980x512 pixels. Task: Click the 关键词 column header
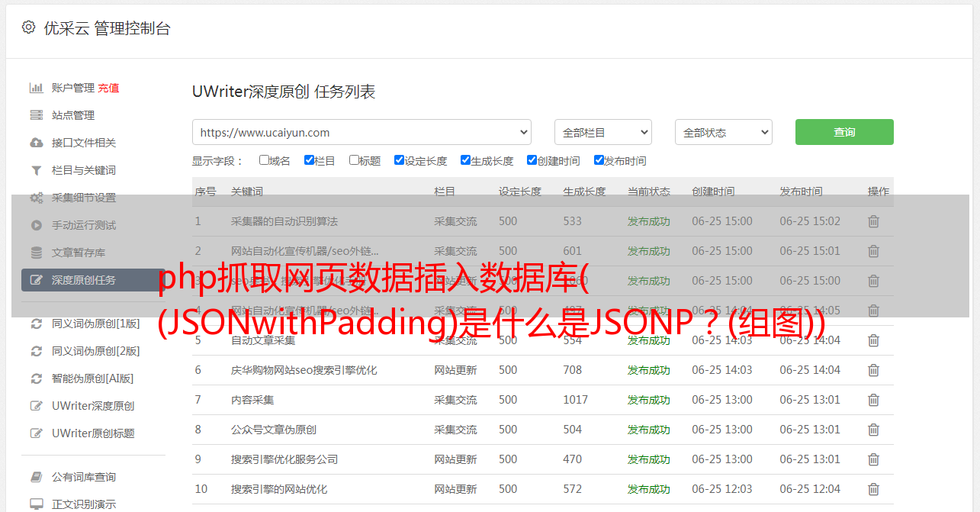tap(247, 192)
